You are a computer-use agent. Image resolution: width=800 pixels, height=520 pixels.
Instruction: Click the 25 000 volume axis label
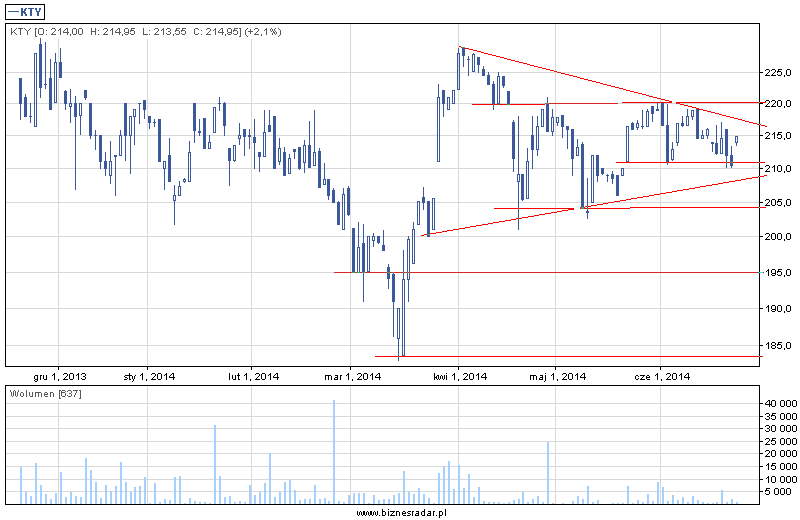[781, 441]
